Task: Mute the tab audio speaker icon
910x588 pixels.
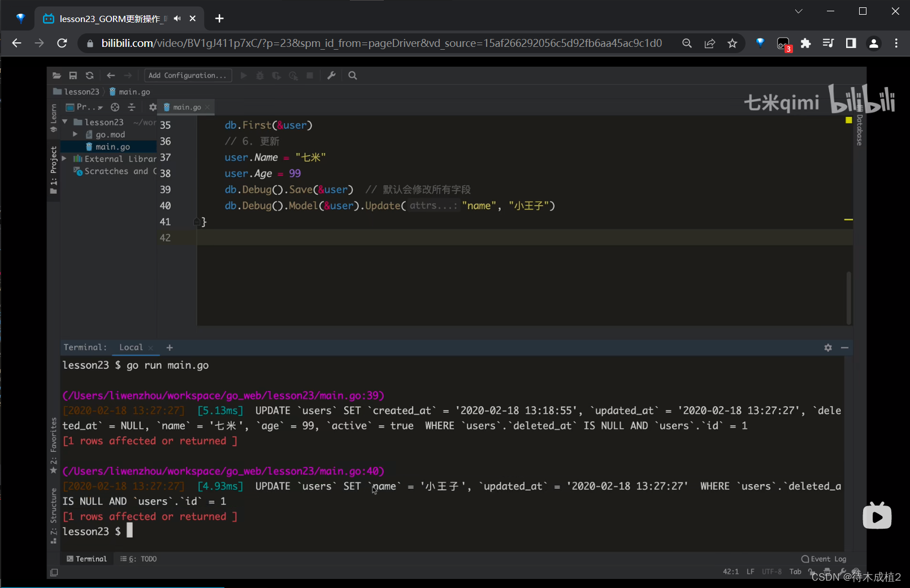Action: pyautogui.click(x=177, y=19)
